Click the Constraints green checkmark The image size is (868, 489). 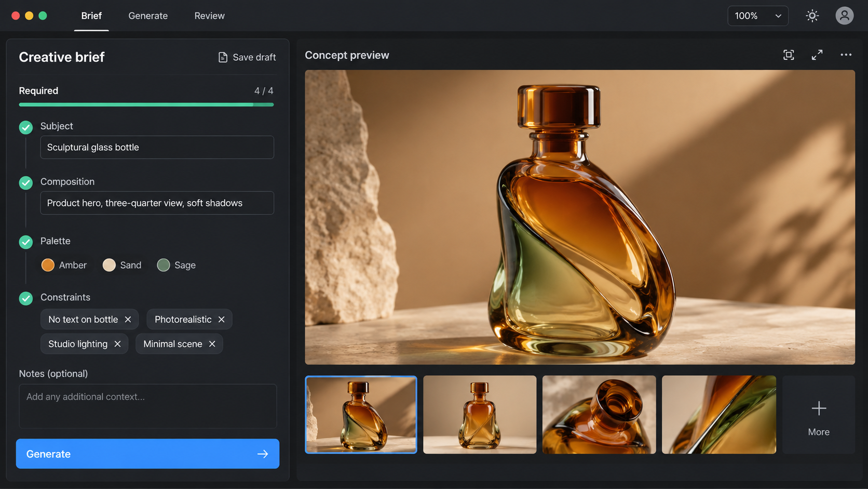(x=26, y=298)
